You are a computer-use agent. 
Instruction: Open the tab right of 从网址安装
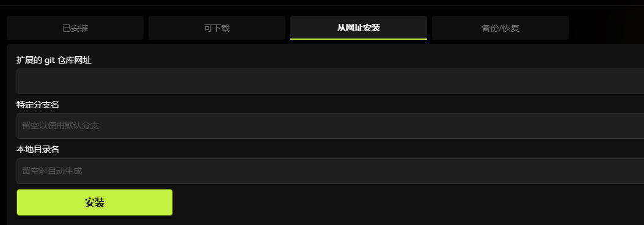500,28
